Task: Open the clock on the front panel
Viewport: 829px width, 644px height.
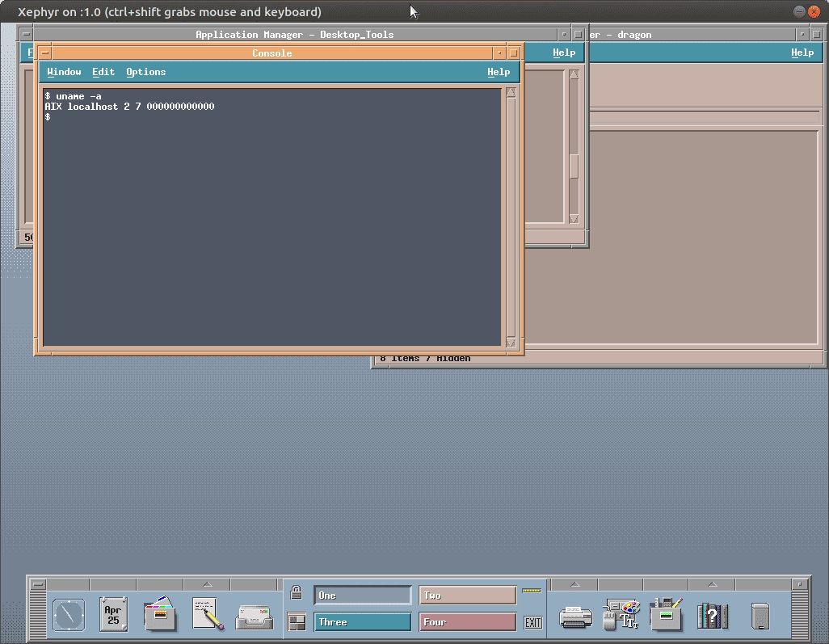Action: tap(69, 615)
